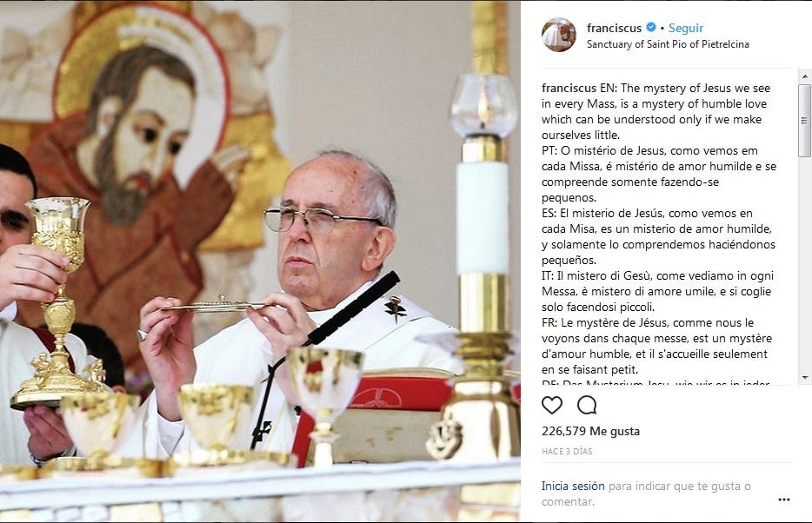This screenshot has height=523, width=812.
Task: Click the bold franciscus name starting the caption
Action: click(x=569, y=88)
